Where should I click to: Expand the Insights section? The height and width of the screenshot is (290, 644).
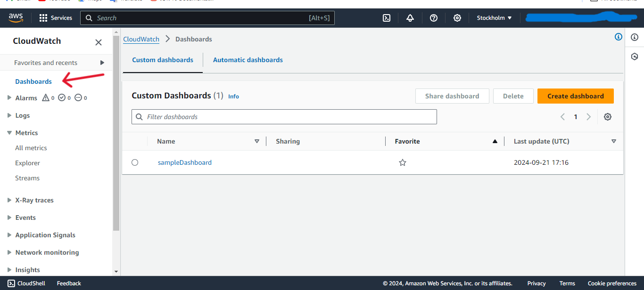click(x=9, y=270)
